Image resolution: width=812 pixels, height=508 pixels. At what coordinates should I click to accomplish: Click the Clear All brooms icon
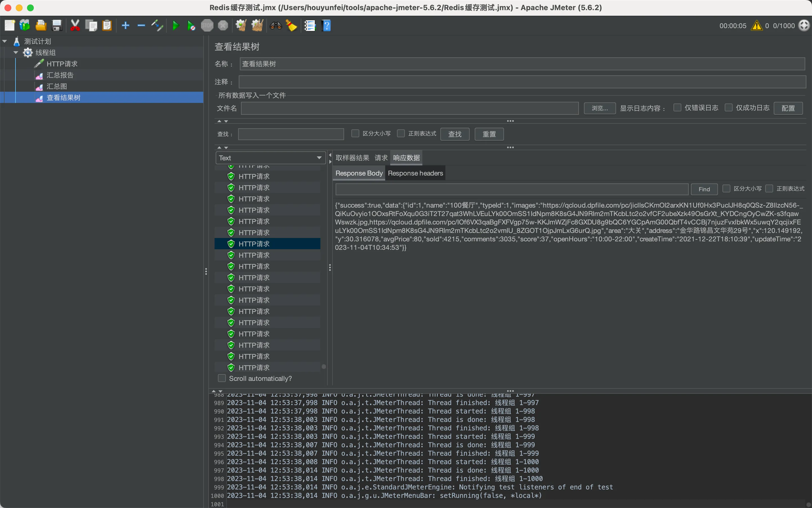coord(257,26)
